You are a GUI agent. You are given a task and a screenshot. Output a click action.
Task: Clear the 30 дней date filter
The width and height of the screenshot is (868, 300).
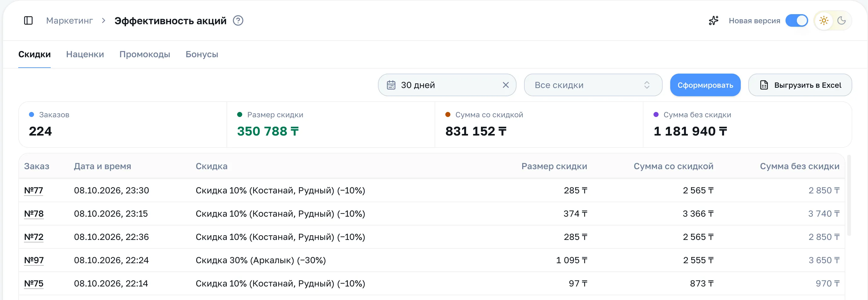click(505, 85)
